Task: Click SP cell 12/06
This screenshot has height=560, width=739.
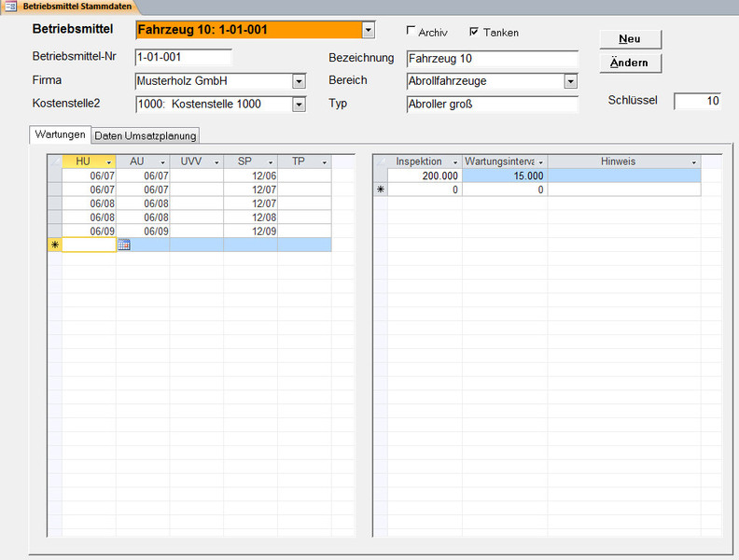Action: (250, 175)
